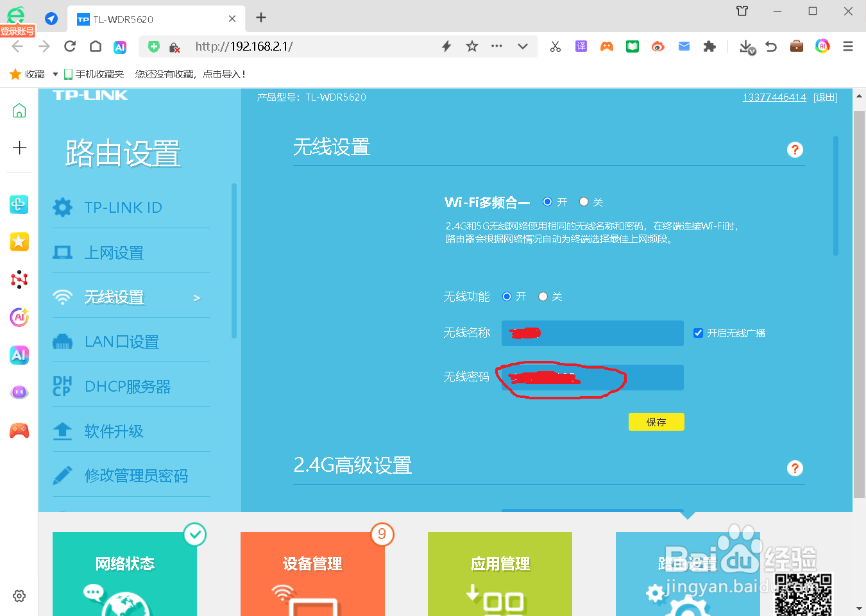Click the [退出] logout link
866x616 pixels.
(826, 97)
